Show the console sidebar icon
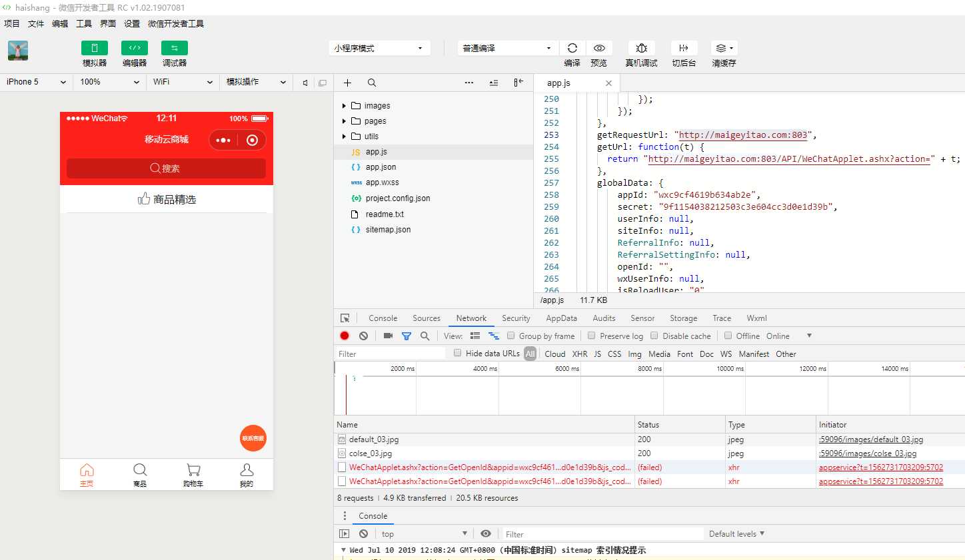 tap(345, 533)
